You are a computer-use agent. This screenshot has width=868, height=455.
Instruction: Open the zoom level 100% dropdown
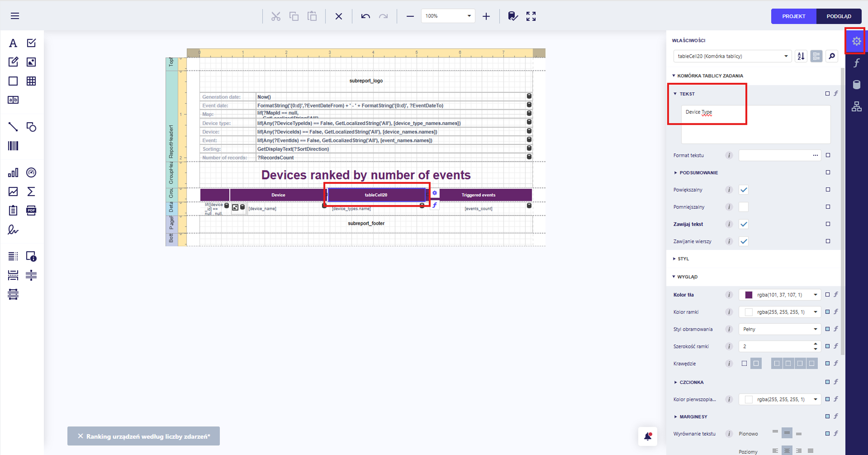(469, 16)
